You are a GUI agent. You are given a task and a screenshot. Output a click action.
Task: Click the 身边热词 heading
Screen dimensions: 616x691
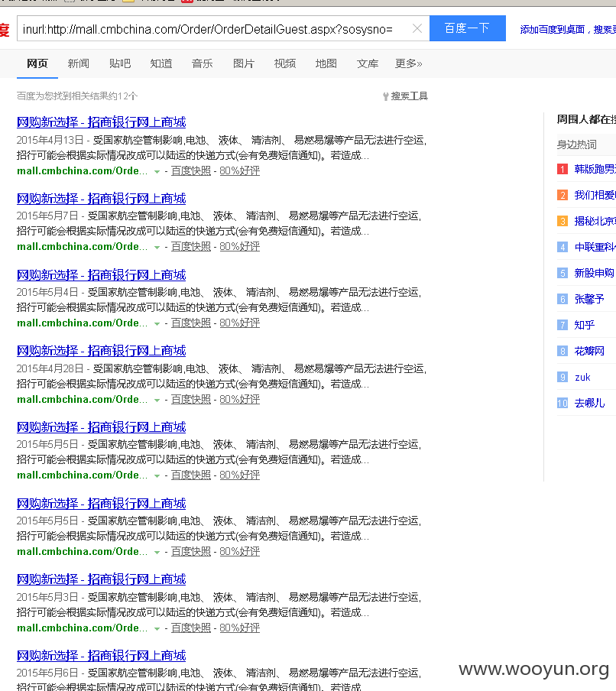(x=576, y=144)
